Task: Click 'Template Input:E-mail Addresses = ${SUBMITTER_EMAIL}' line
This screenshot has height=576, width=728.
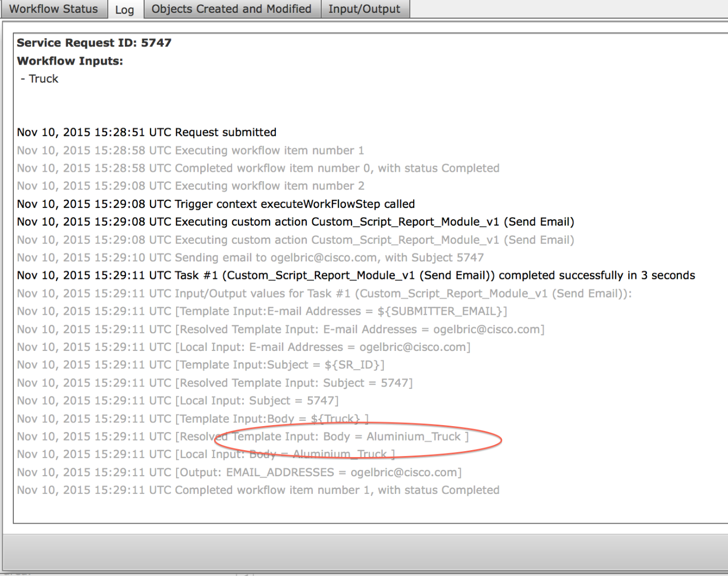Action: pos(262,311)
